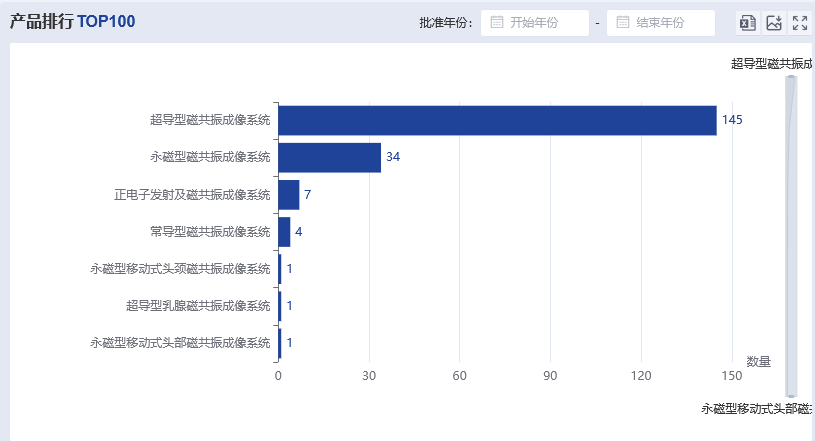Click the 超导型磁共振成像系统 axis label
Image resolution: width=815 pixels, height=441 pixels.
(x=210, y=120)
